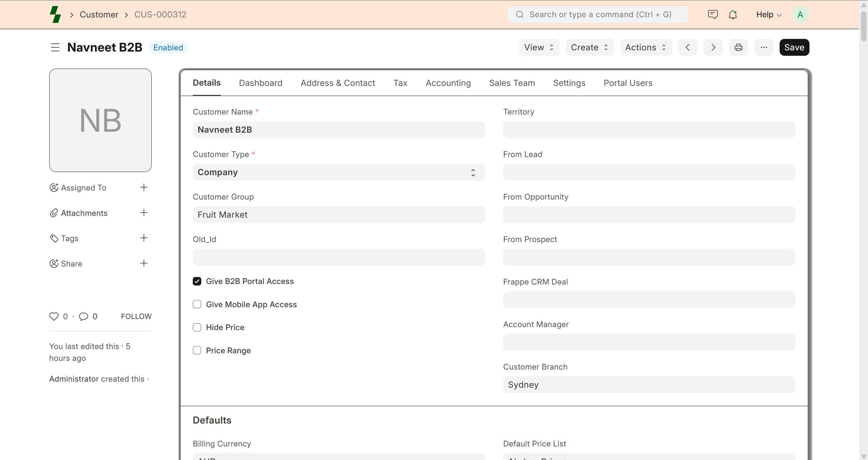Toggle sidebar with hamburger icon
Screen dimensions: 868x460
tap(55, 48)
